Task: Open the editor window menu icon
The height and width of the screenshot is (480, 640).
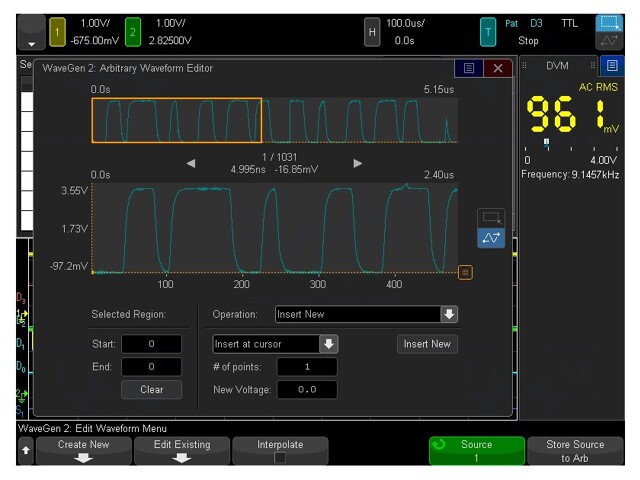Action: coord(465,68)
